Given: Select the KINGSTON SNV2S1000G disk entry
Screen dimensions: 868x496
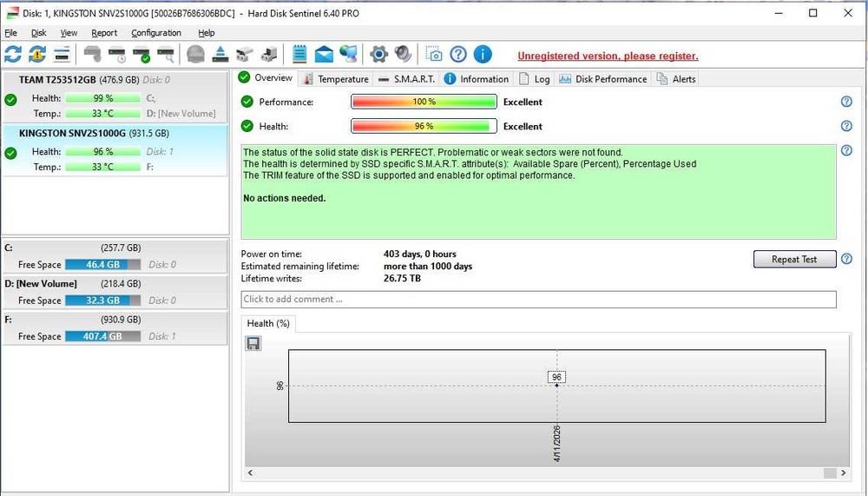Looking at the screenshot, I should (x=115, y=150).
